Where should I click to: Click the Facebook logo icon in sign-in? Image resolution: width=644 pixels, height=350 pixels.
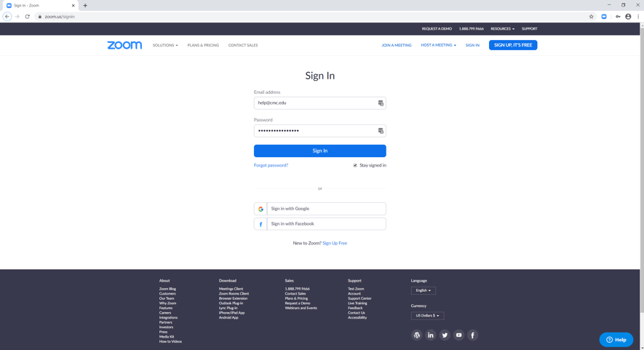tap(261, 224)
